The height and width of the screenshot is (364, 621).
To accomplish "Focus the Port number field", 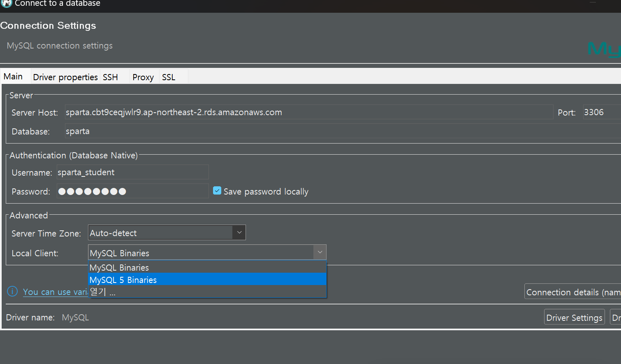I will (602, 112).
